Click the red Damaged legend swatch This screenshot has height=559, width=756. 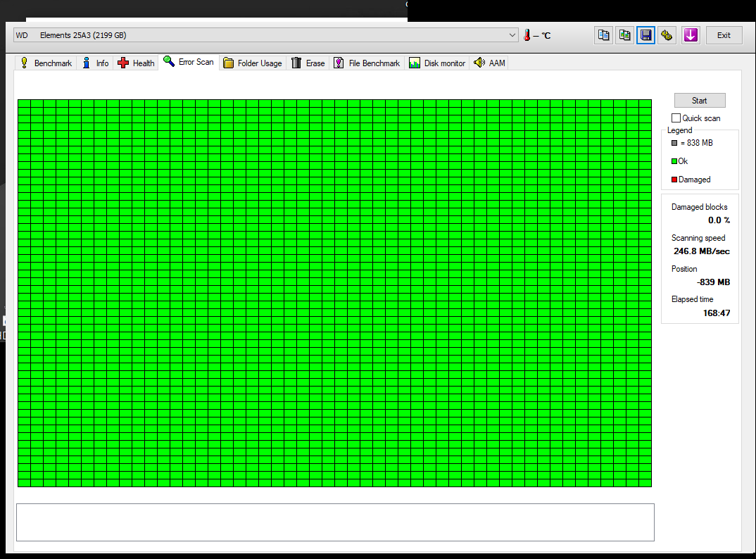coord(674,180)
